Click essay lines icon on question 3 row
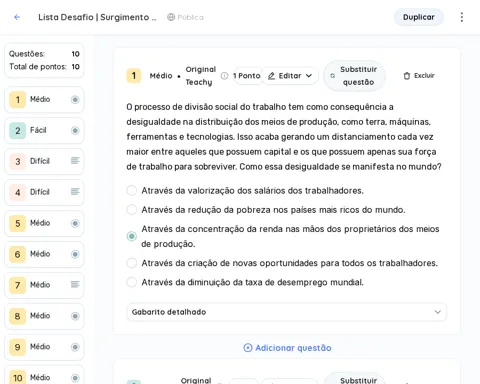Image resolution: width=480 pixels, height=384 pixels. click(x=75, y=161)
